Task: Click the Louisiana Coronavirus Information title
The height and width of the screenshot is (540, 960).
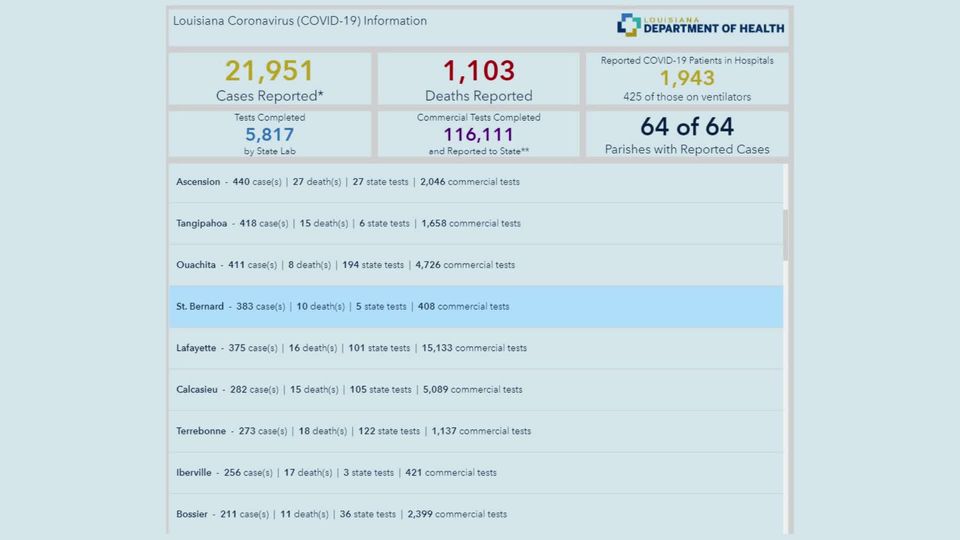Action: pyautogui.click(x=300, y=21)
